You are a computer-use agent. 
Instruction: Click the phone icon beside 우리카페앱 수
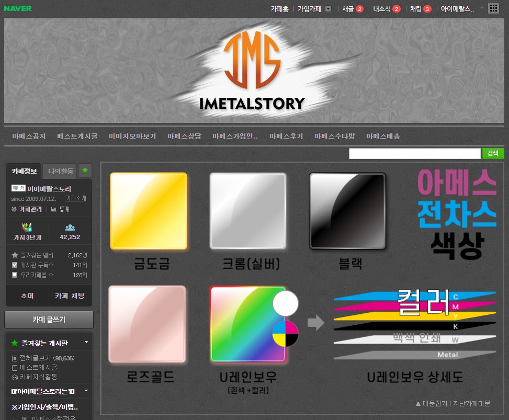click(x=15, y=275)
